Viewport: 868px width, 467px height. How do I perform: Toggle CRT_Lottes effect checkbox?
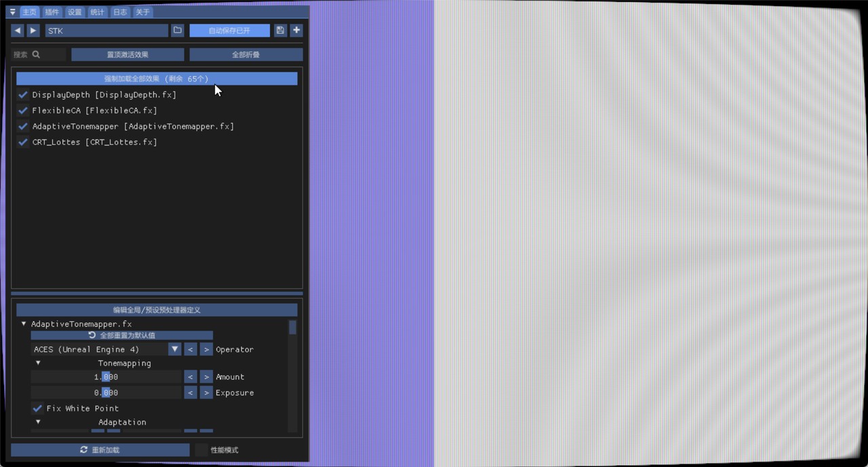(23, 142)
